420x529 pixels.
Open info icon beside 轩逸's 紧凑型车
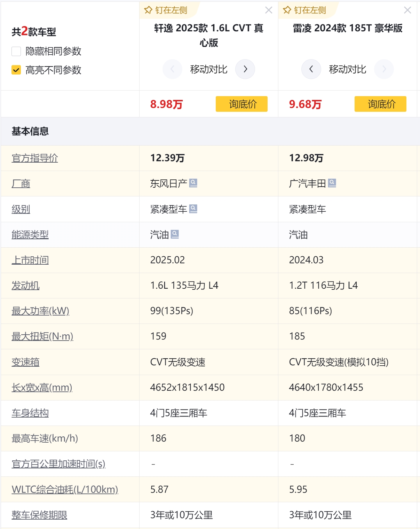(x=193, y=209)
